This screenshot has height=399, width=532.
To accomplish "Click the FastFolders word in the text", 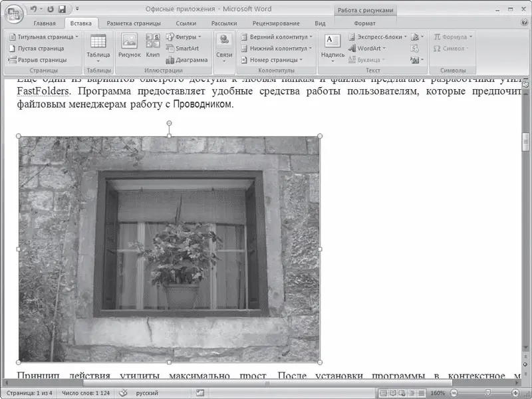I will click(x=43, y=91).
